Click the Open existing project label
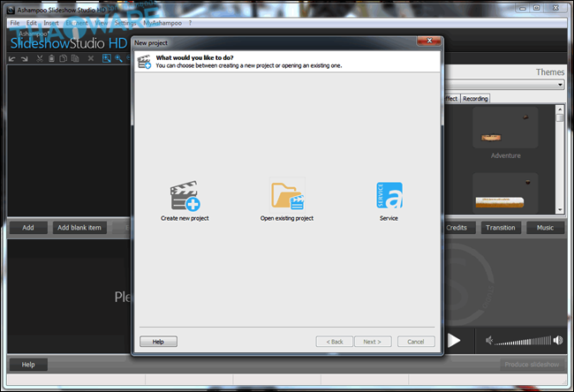 click(x=287, y=218)
